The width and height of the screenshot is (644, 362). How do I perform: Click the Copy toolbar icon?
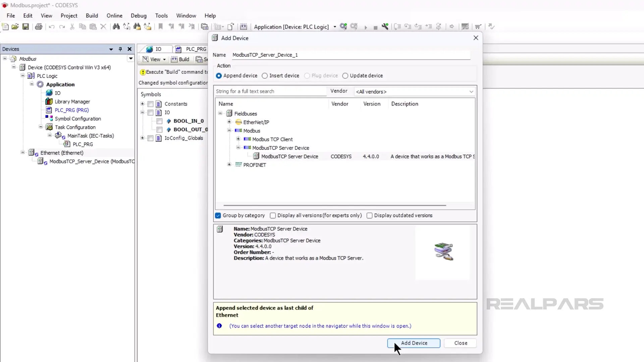pos(82,26)
